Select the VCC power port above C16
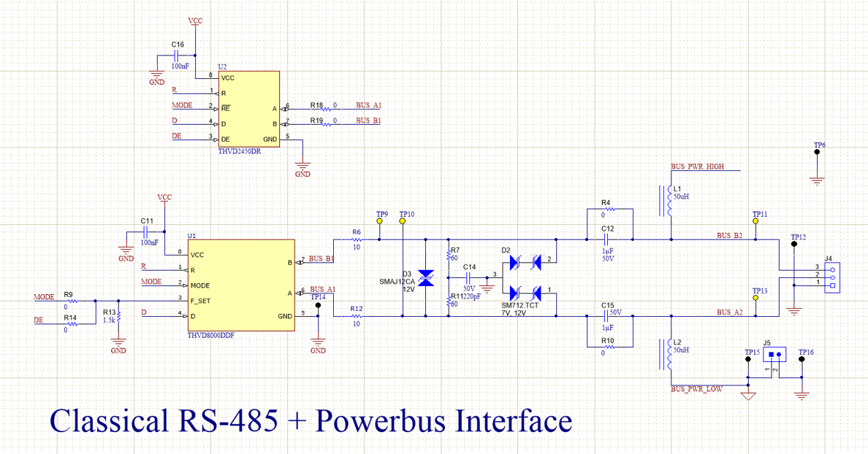The height and width of the screenshot is (454, 868). point(194,22)
